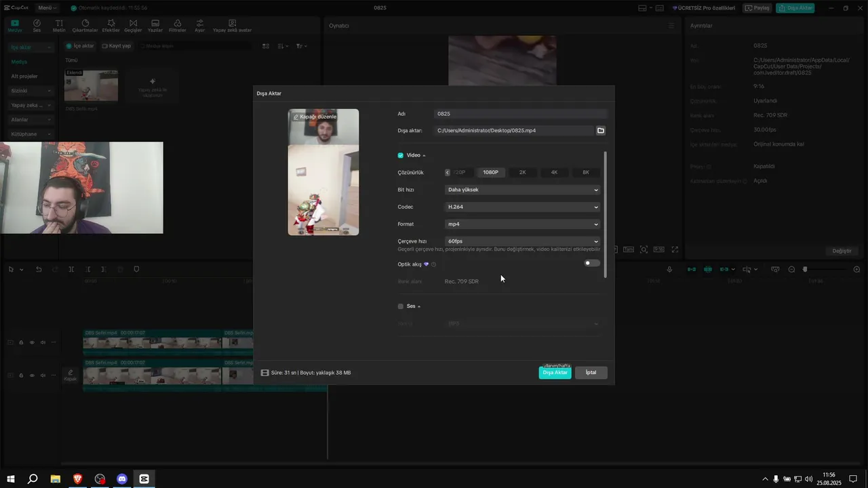The width and height of the screenshot is (868, 488).
Task: Select 8K resolution option
Action: coord(586,172)
